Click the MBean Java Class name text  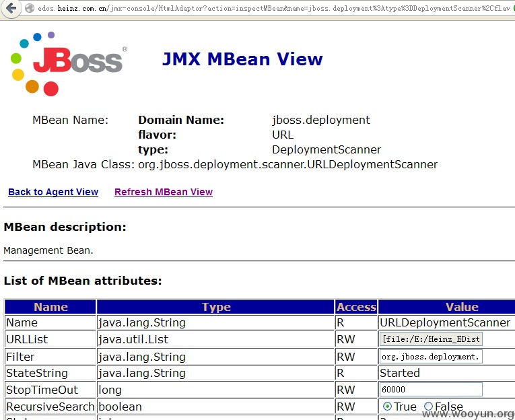[287, 164]
